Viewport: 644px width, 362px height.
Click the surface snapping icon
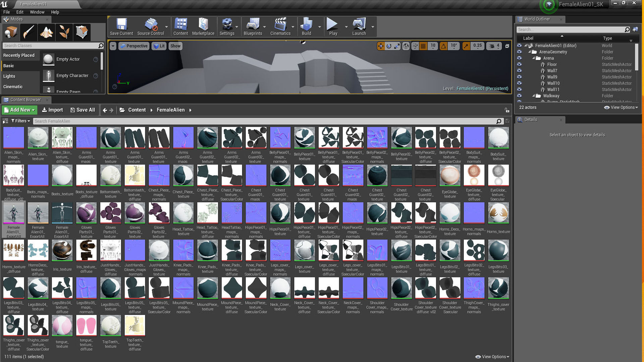coord(415,46)
